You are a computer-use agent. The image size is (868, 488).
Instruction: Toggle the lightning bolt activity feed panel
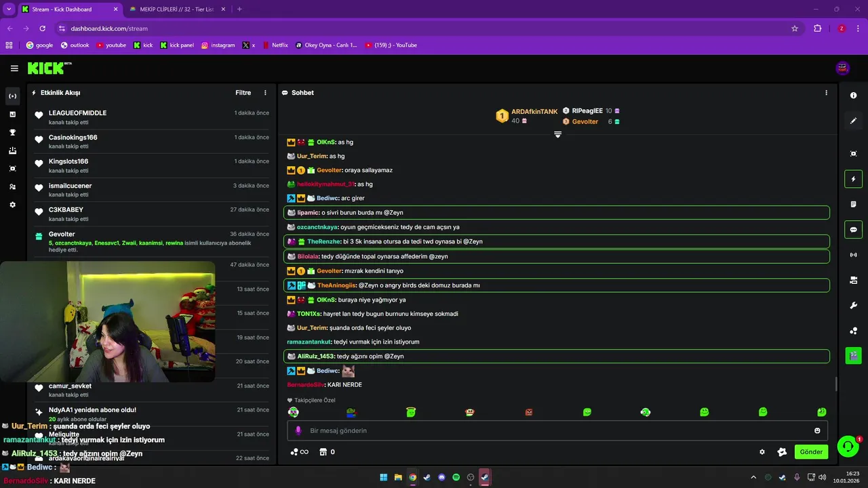tap(854, 179)
